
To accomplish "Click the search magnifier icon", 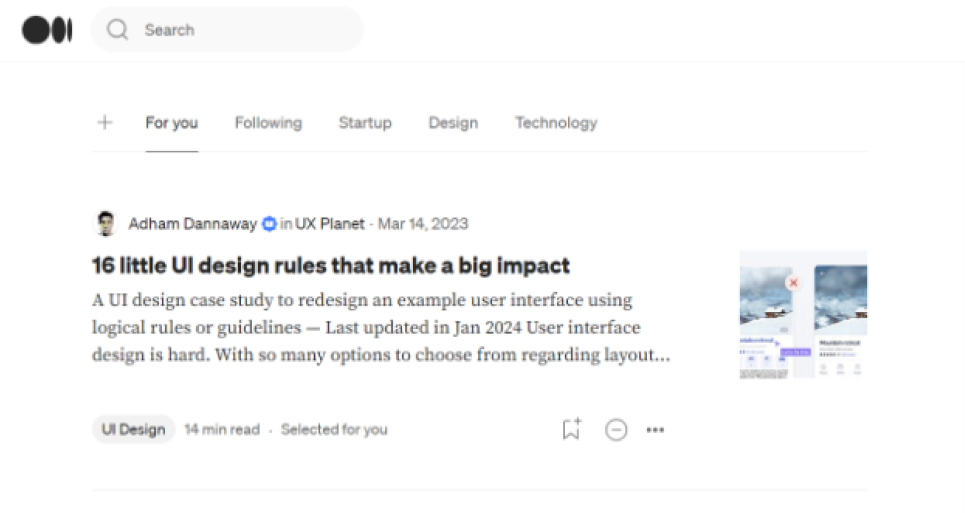I will (x=118, y=30).
